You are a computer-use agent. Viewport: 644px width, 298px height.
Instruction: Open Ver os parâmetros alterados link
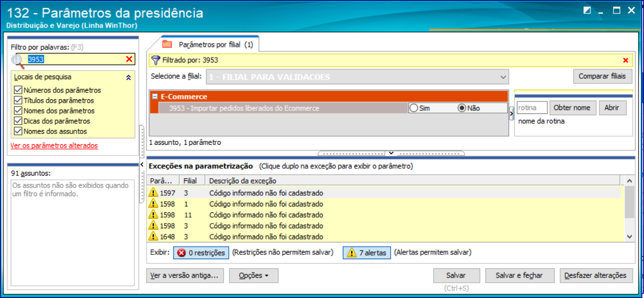tap(54, 146)
